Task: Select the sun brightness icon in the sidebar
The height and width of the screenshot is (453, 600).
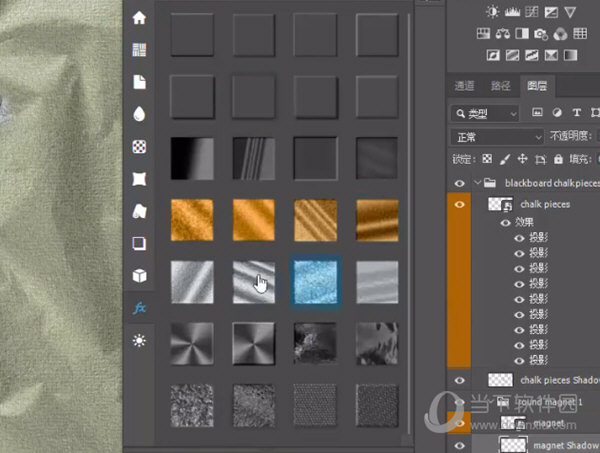Action: pos(139,341)
